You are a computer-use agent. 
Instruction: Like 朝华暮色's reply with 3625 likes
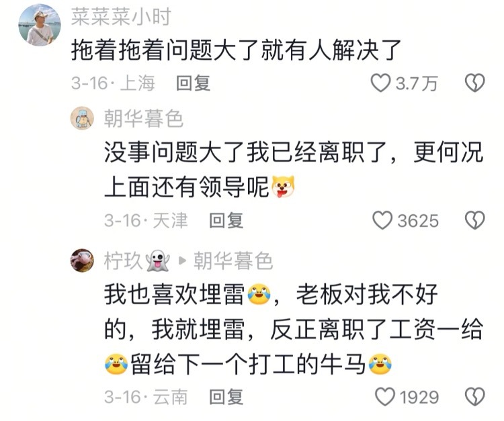coord(382,220)
